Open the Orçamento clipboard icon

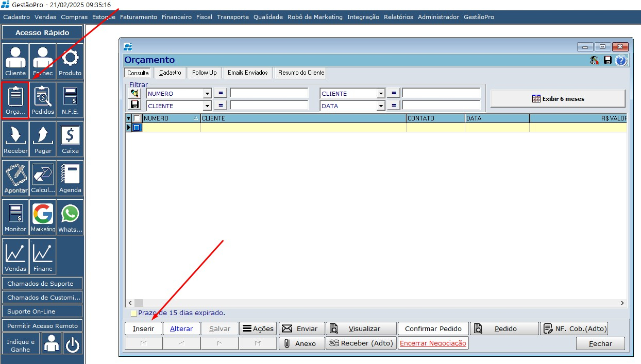coord(15,100)
